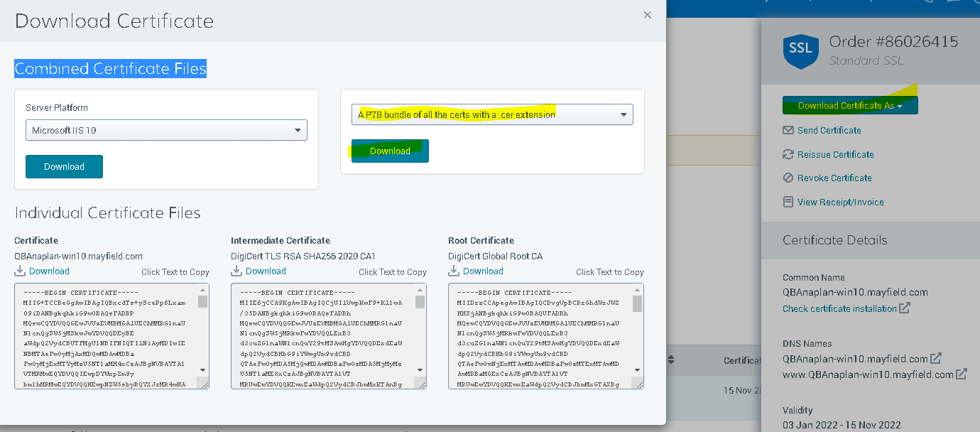Click the DigiCert Global Root CA text
Image resolution: width=980 pixels, height=432 pixels.
(496, 256)
